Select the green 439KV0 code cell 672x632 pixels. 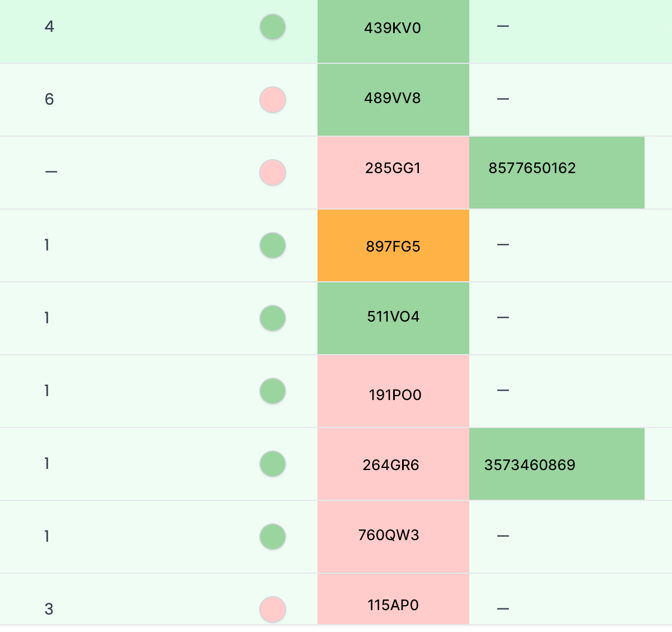393,31
